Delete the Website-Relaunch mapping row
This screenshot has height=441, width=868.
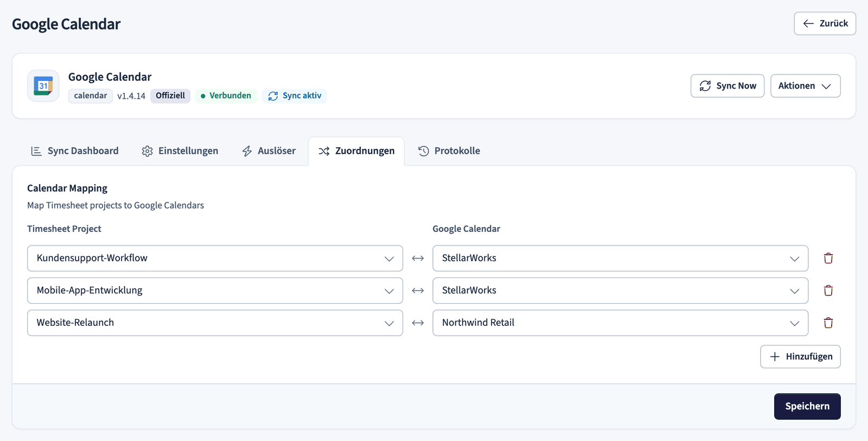point(828,323)
